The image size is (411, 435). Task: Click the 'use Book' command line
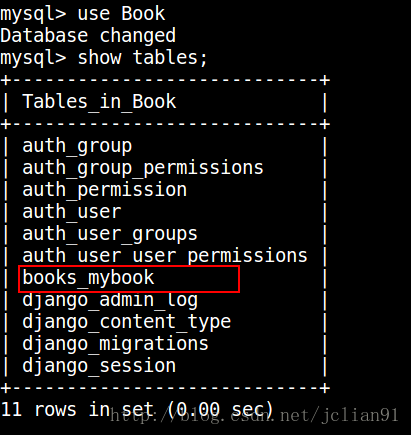click(x=121, y=14)
